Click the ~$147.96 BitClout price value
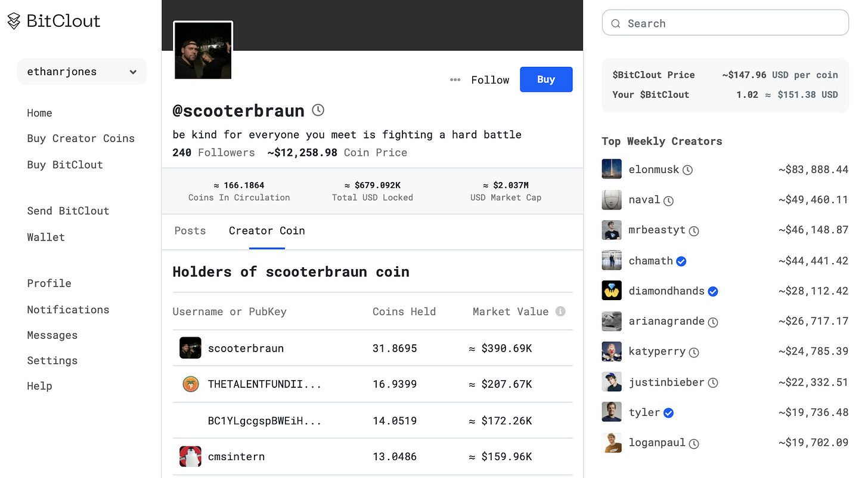 744,75
